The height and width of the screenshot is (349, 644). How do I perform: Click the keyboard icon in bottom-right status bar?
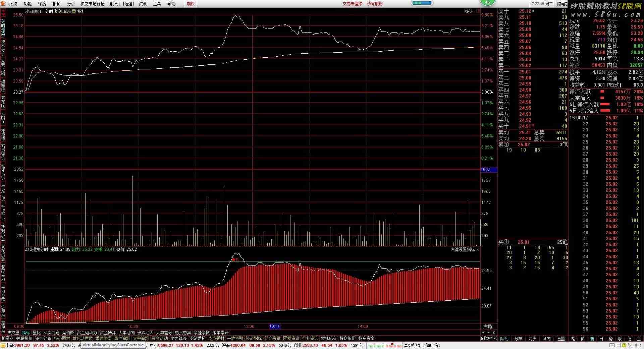click(612, 346)
